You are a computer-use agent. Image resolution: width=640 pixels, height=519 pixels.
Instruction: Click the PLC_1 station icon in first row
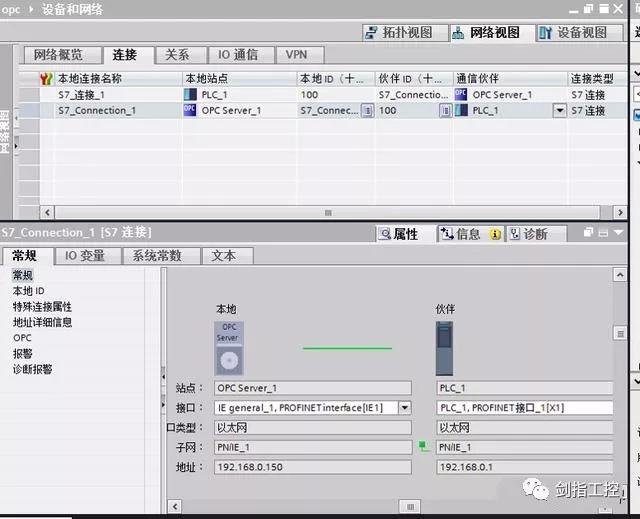coord(191,94)
